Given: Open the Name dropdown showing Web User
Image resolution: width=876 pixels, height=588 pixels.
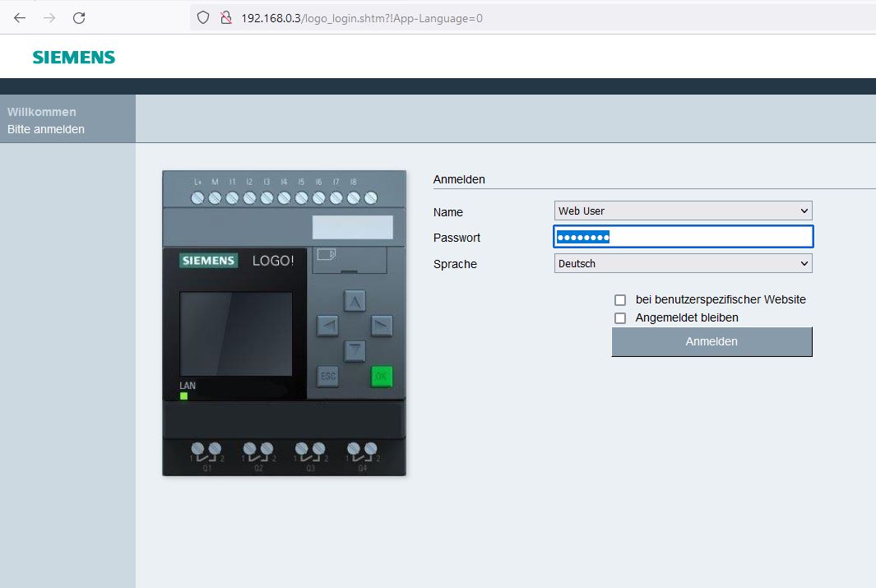Looking at the screenshot, I should 683,211.
